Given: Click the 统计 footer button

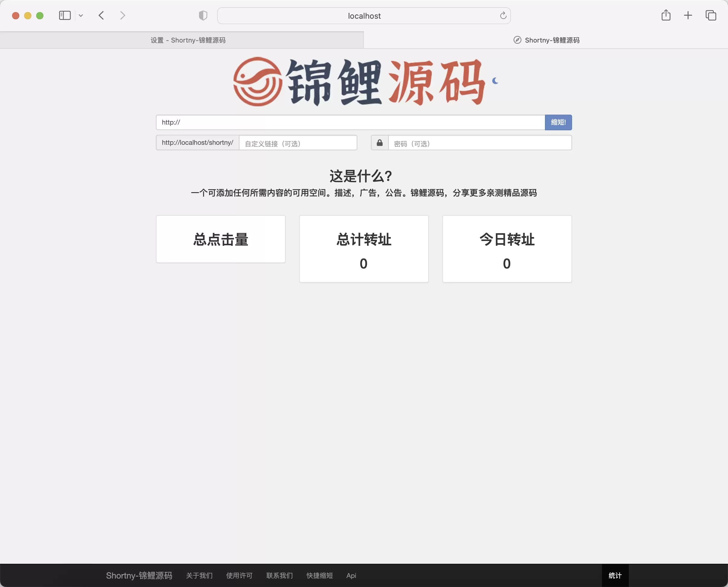Looking at the screenshot, I should pyautogui.click(x=615, y=576).
